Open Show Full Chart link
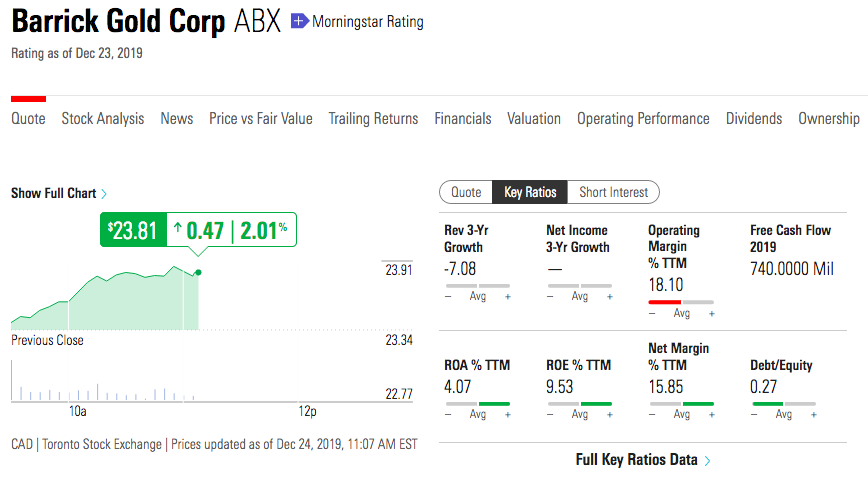 [x=53, y=193]
